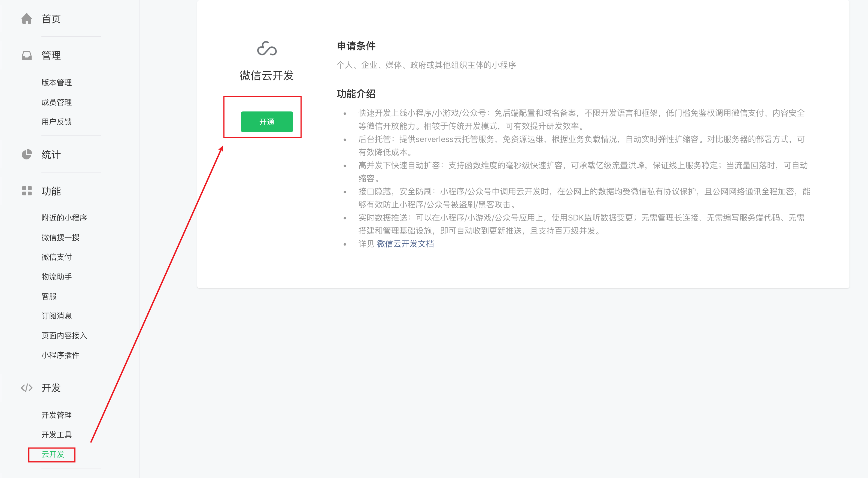
Task: Open 用户反馈 menu entry
Action: point(57,122)
